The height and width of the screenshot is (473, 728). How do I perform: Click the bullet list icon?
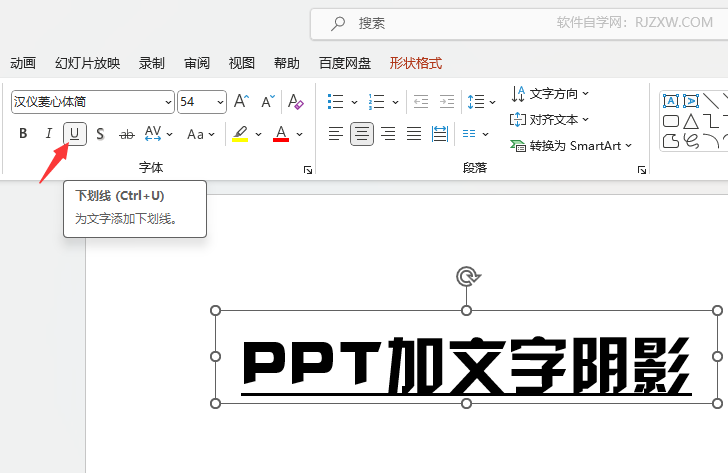[x=336, y=101]
